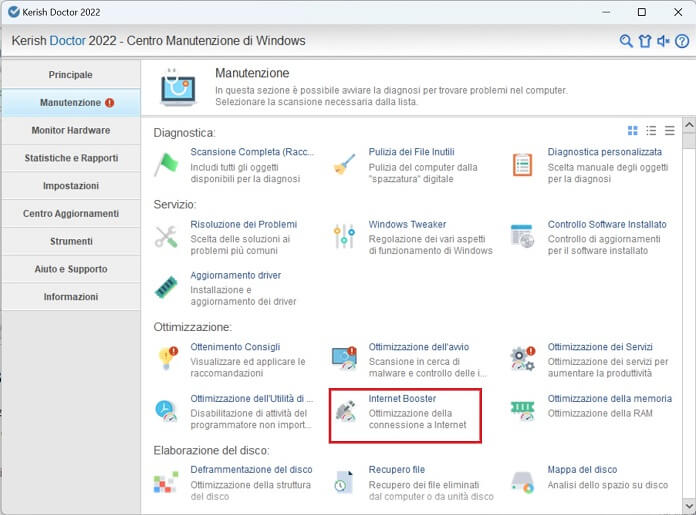Open Ottimizzazione dell'Utilità di link
Image resolution: width=696 pixels, height=515 pixels.
pos(252,399)
